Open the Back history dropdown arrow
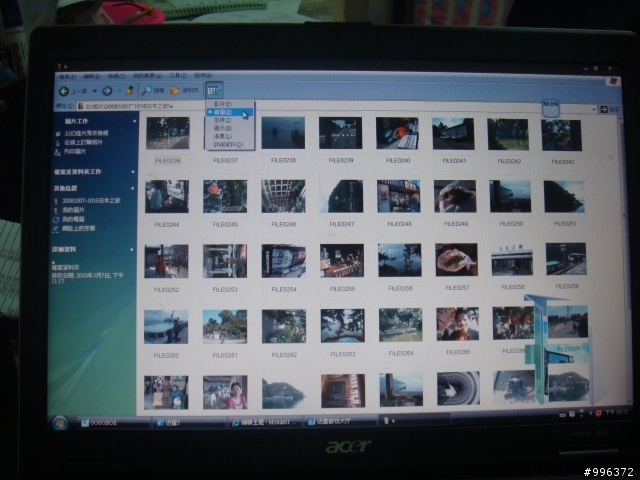The height and width of the screenshot is (480, 640). [x=95, y=91]
